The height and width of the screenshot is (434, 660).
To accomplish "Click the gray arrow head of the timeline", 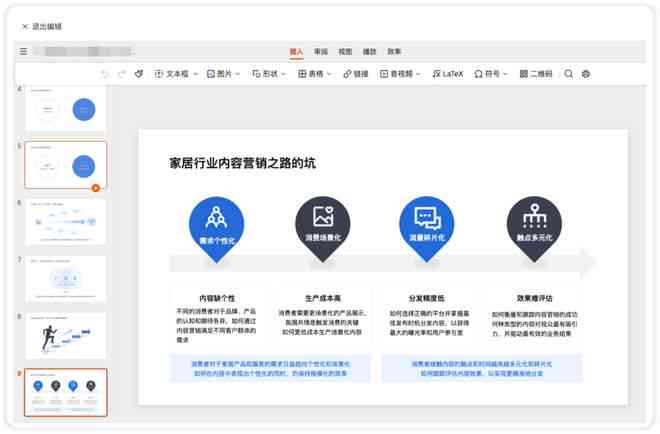I will click(x=588, y=262).
